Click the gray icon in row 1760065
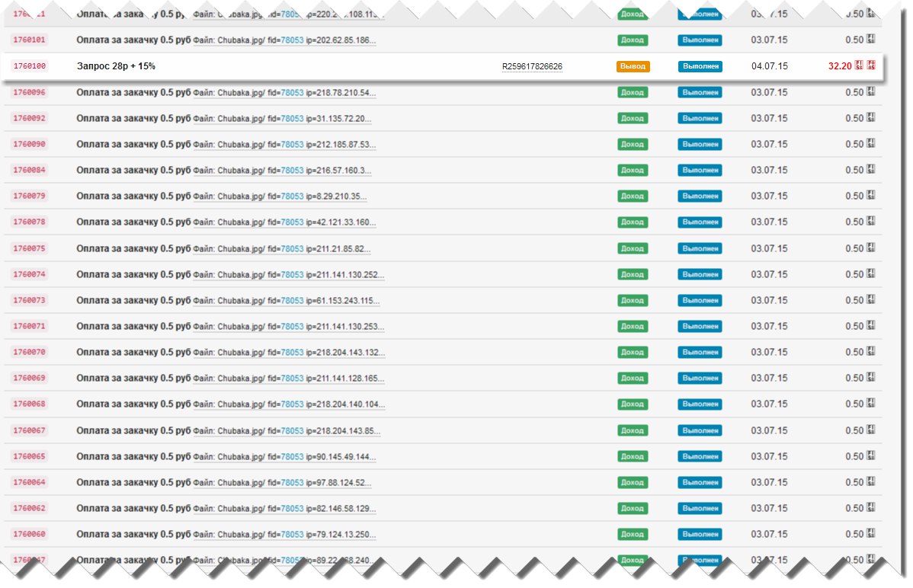The width and height of the screenshot is (913, 588). point(871,456)
